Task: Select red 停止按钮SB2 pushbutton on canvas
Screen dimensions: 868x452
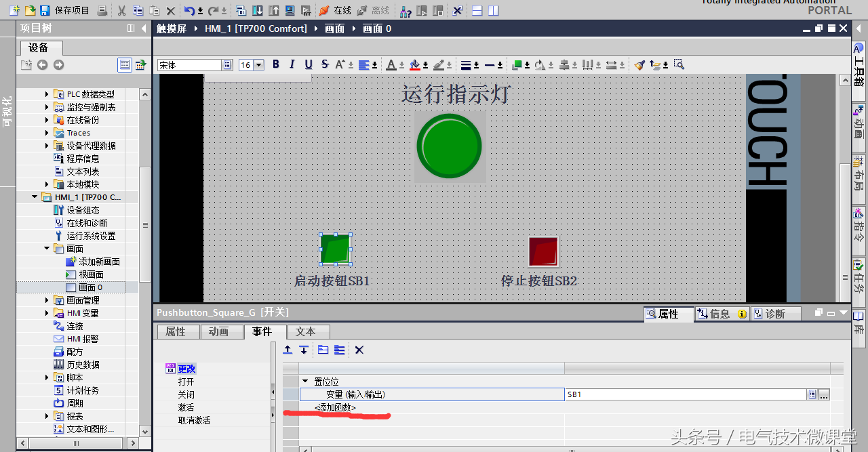Action: pos(543,251)
